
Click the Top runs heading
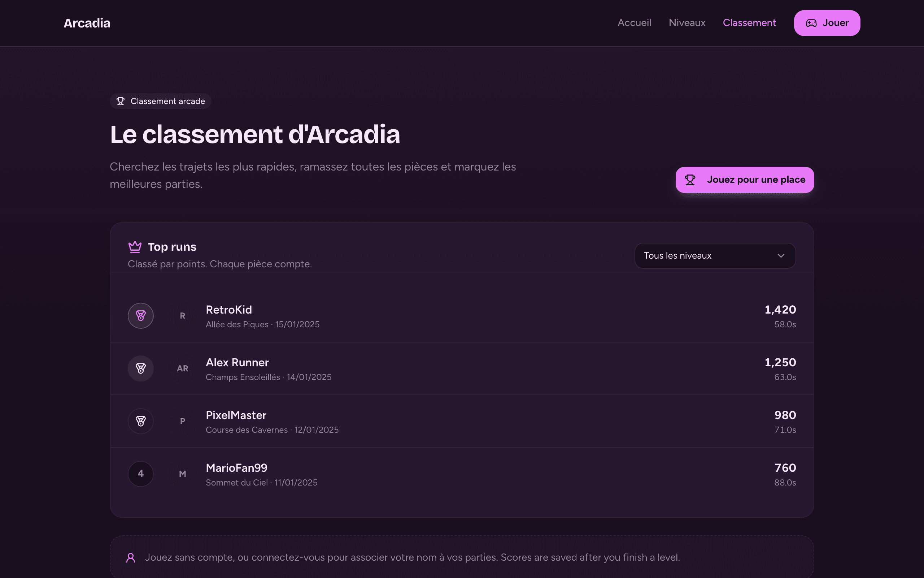[172, 247]
